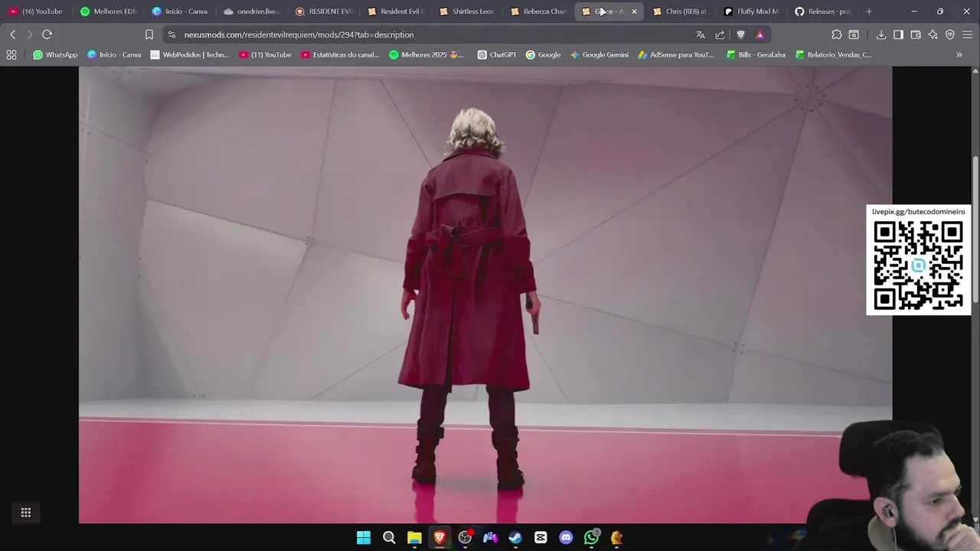Viewport: 980px width, 551px height.
Task: Open the Brave Wallet icon
Action: point(916,34)
